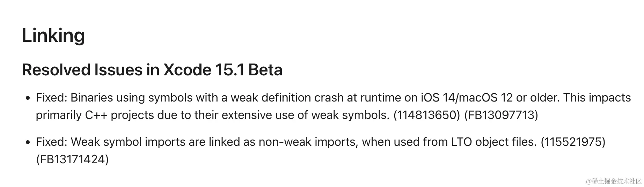
Task: Click the radar number (115521975)
Action: pos(573,142)
